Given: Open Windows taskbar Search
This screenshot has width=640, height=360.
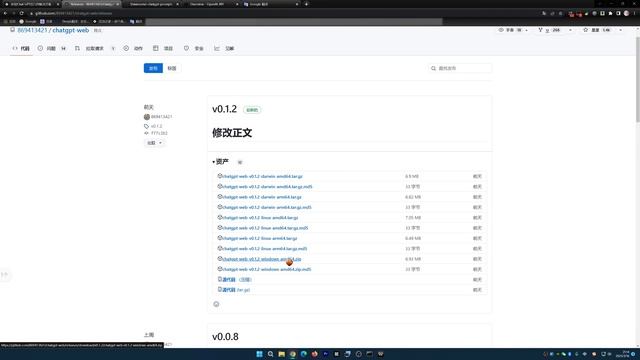Looking at the screenshot, I should pos(270,354).
